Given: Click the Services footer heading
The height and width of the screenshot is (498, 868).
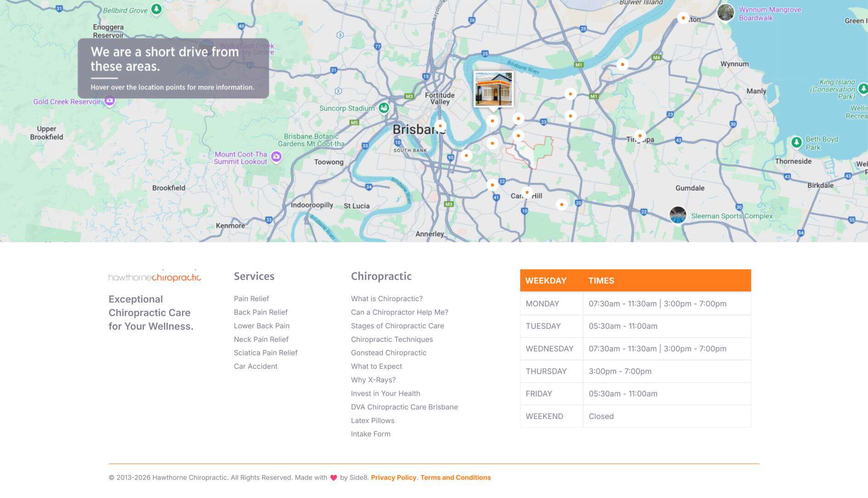Looking at the screenshot, I should click(x=254, y=276).
